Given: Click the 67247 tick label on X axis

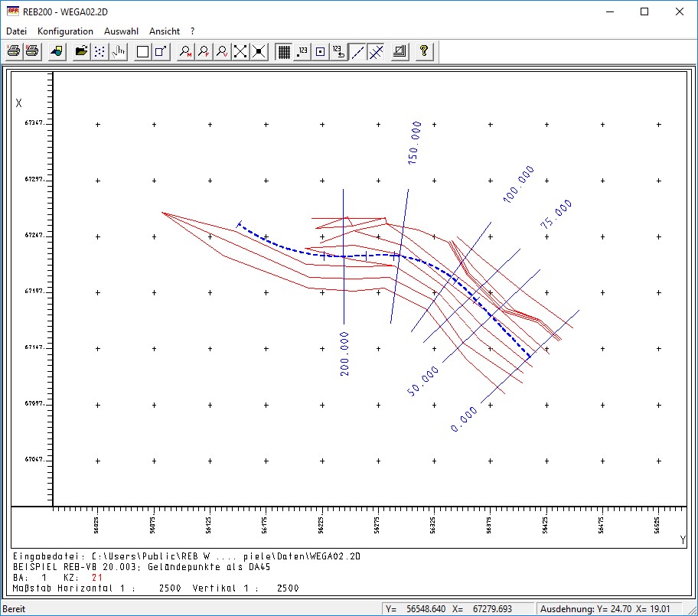Looking at the screenshot, I should pos(34,235).
